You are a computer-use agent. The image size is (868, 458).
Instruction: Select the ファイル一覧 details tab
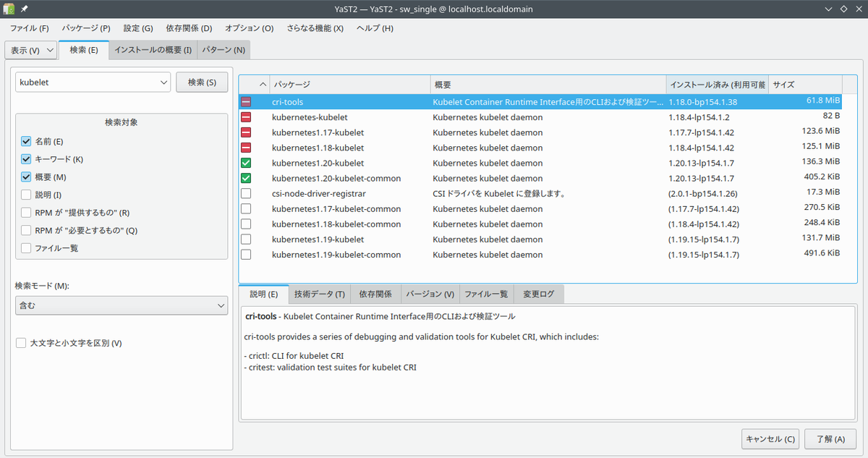pyautogui.click(x=486, y=294)
